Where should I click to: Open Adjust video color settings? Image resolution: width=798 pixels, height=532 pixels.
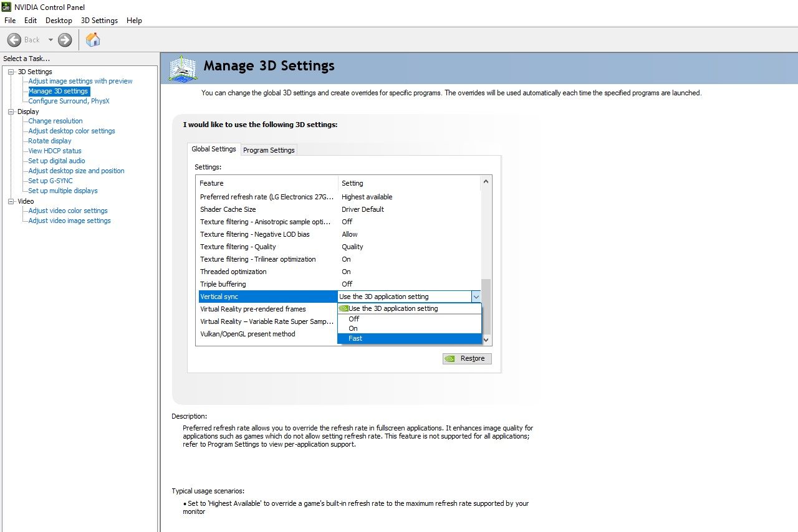(x=68, y=211)
